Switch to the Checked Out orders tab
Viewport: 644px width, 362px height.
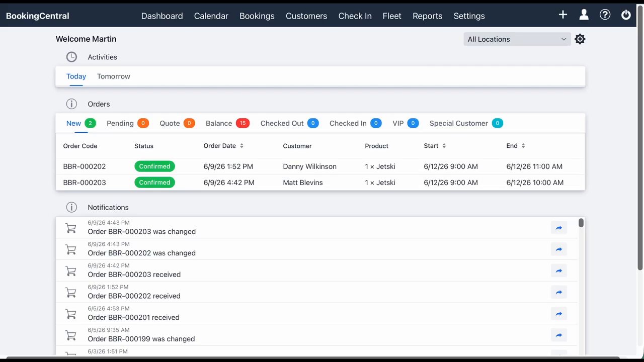[289, 123]
